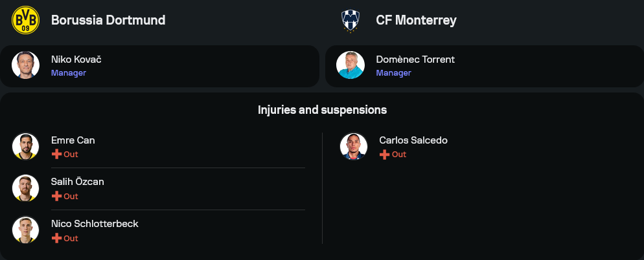Open Niko Kovač's manager photo
This screenshot has width=644, height=260.
pos(26,65)
